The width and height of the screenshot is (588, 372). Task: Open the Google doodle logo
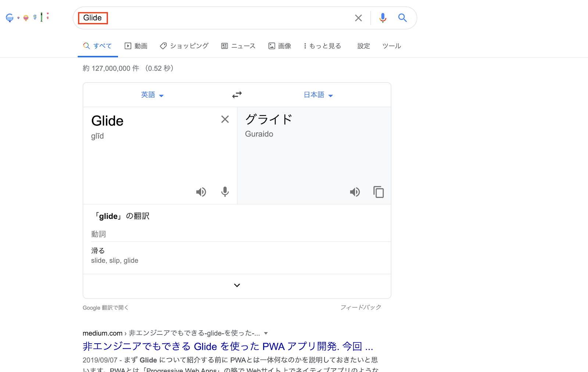pyautogui.click(x=28, y=17)
